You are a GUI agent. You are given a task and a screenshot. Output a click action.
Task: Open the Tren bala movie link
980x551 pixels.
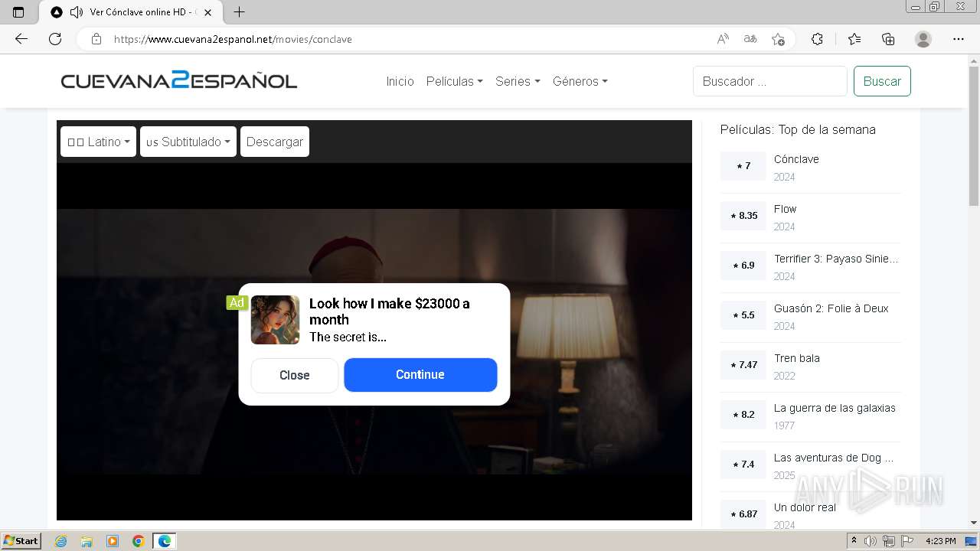tap(796, 358)
